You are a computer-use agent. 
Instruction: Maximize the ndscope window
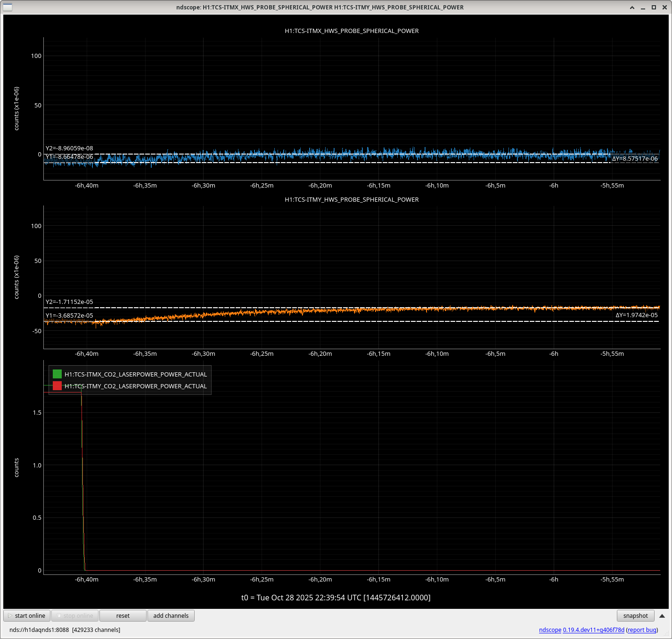coord(654,7)
